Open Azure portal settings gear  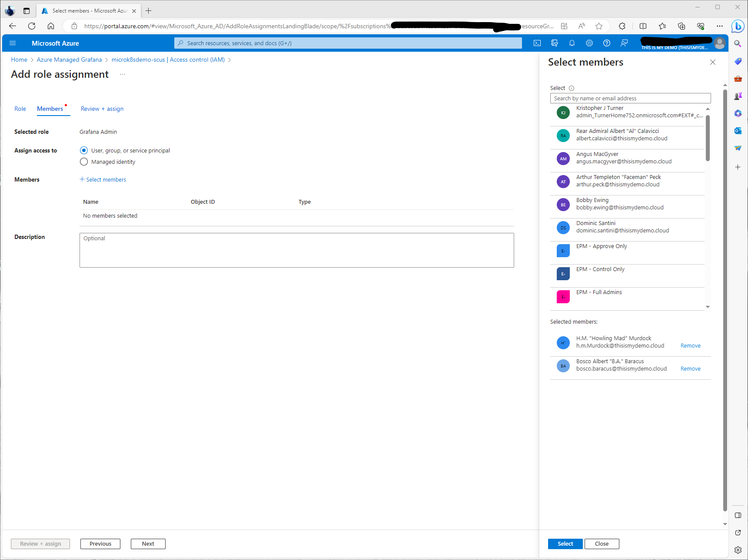coord(589,43)
